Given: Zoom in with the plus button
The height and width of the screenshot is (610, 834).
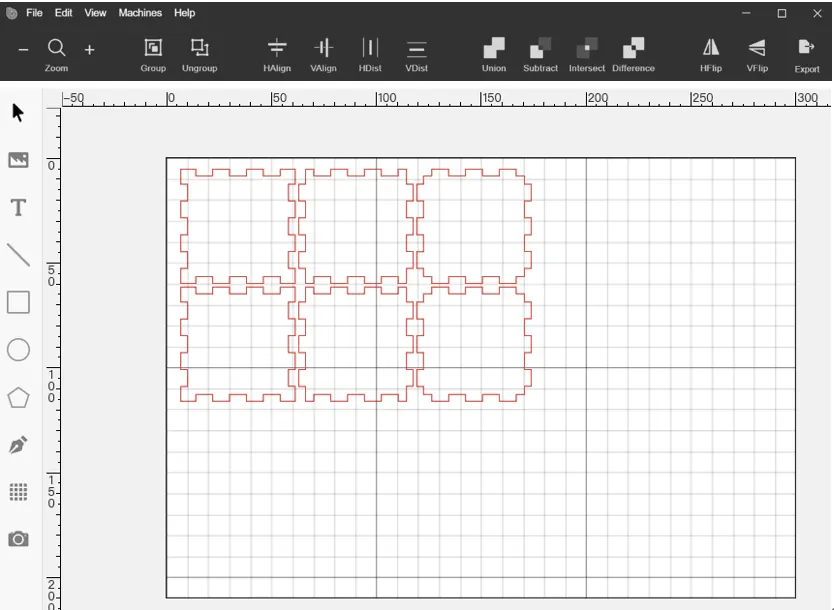Looking at the screenshot, I should click(89, 49).
